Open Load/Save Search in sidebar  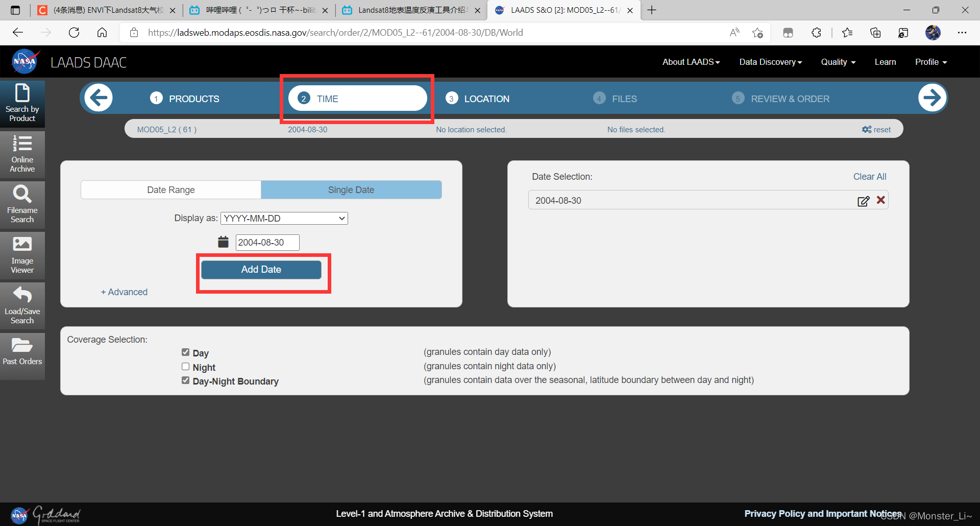coord(22,305)
